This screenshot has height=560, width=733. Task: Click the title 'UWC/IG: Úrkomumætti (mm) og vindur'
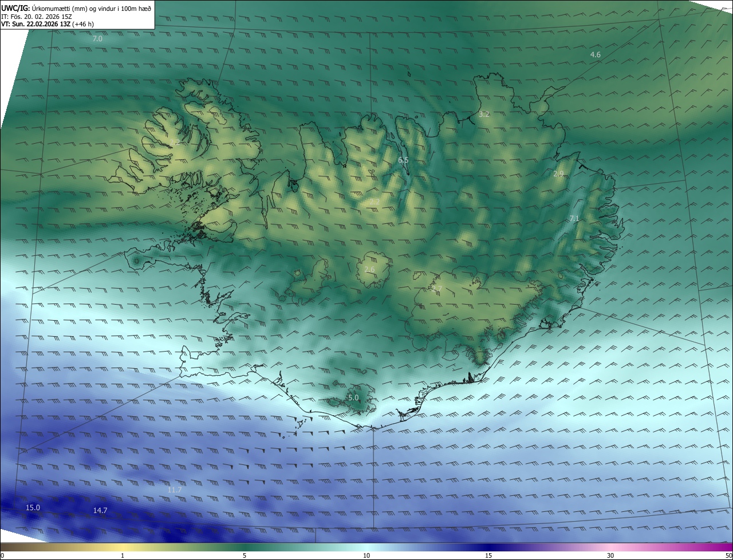(x=76, y=8)
